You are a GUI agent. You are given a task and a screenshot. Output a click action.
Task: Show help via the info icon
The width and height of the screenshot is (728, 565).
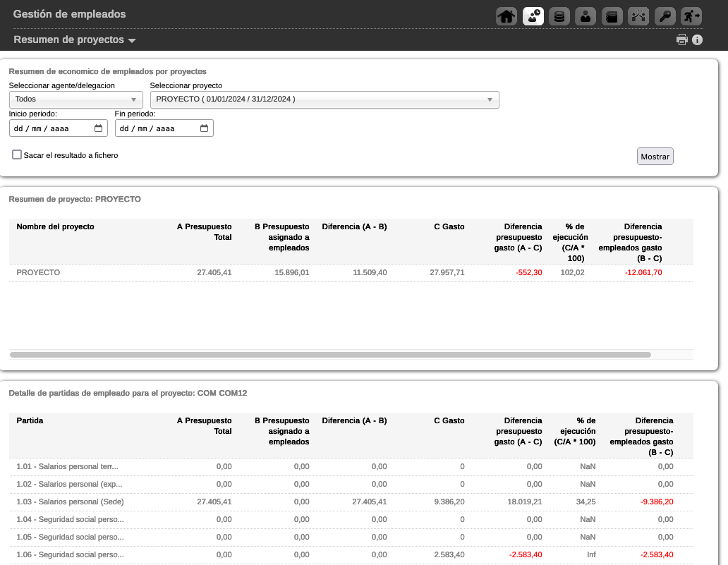(x=698, y=40)
